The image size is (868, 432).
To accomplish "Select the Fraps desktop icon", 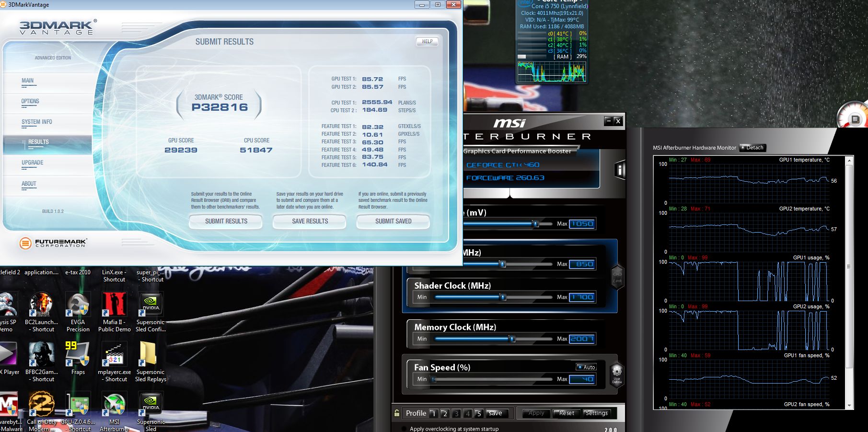I will point(78,359).
